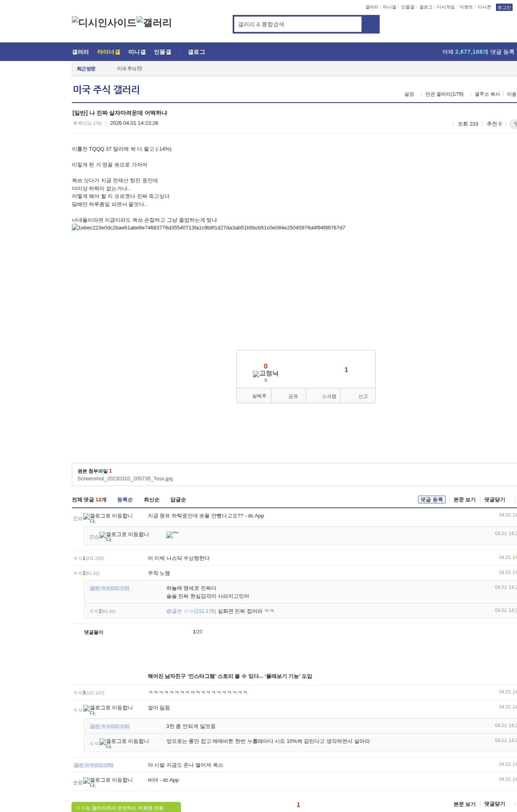Click the 고정닉 icon in the vote box
The image size is (517, 812).
point(265,374)
